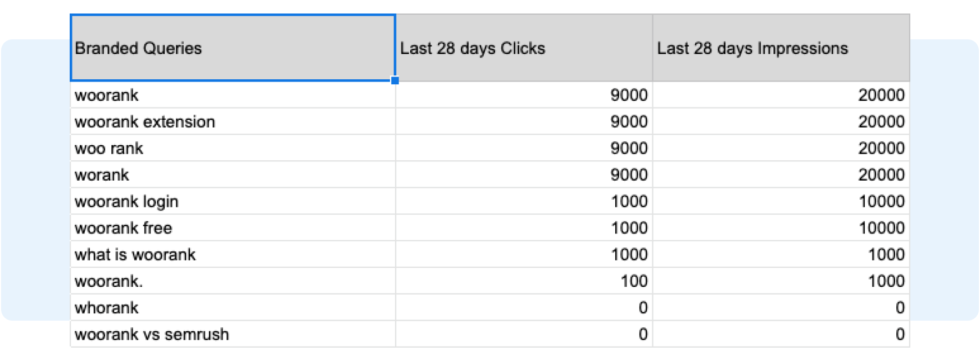Click the blue selection fill handle
This screenshot has height=360, width=980.
(x=395, y=80)
